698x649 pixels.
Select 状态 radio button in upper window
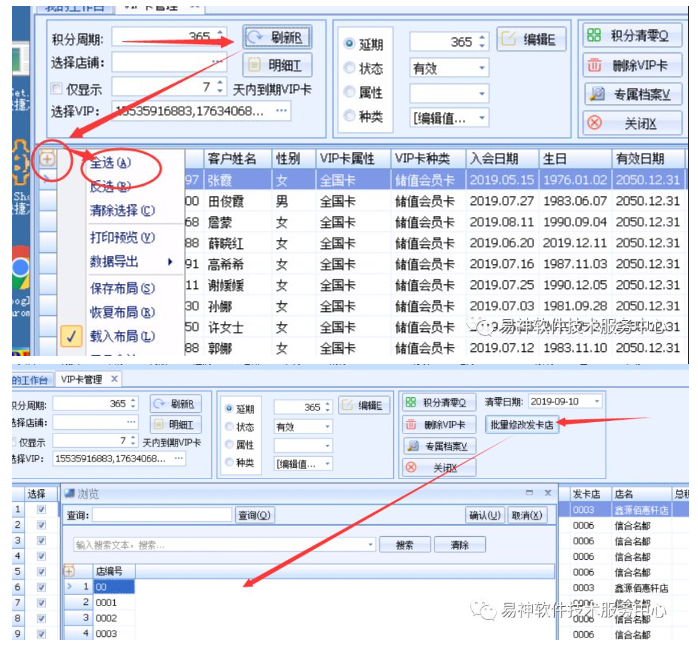[349, 68]
